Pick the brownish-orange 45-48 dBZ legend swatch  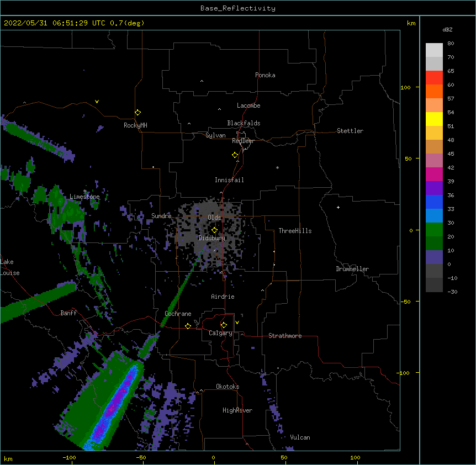point(434,146)
